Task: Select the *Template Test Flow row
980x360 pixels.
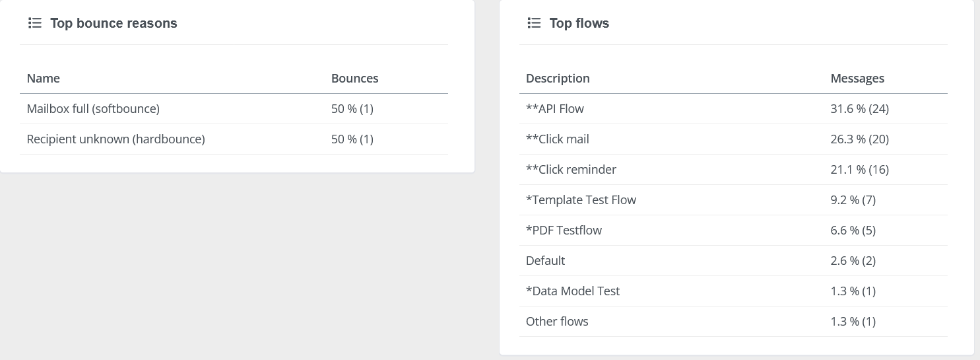Action: coord(581,199)
